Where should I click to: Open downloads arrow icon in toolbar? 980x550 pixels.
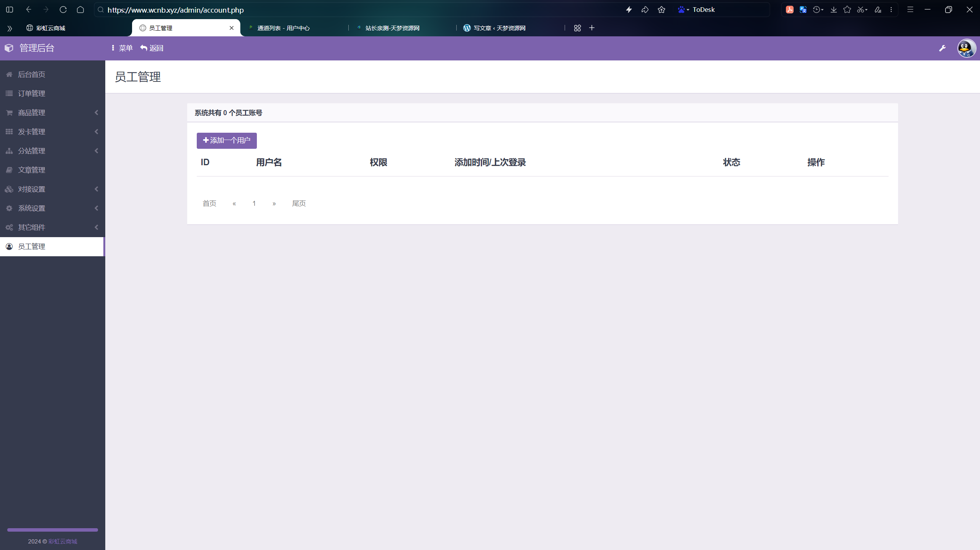tap(833, 10)
